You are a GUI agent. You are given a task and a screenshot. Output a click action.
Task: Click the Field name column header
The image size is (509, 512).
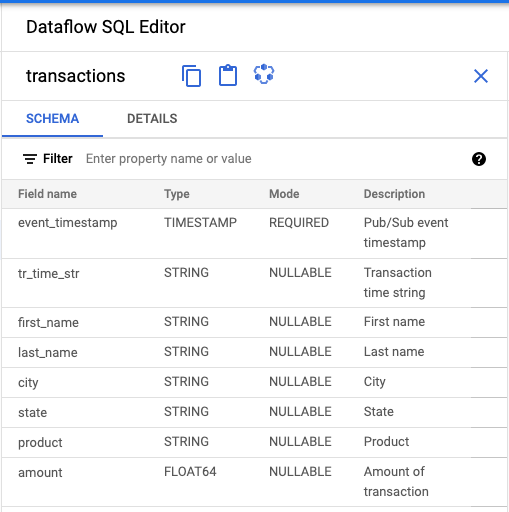[47, 194]
